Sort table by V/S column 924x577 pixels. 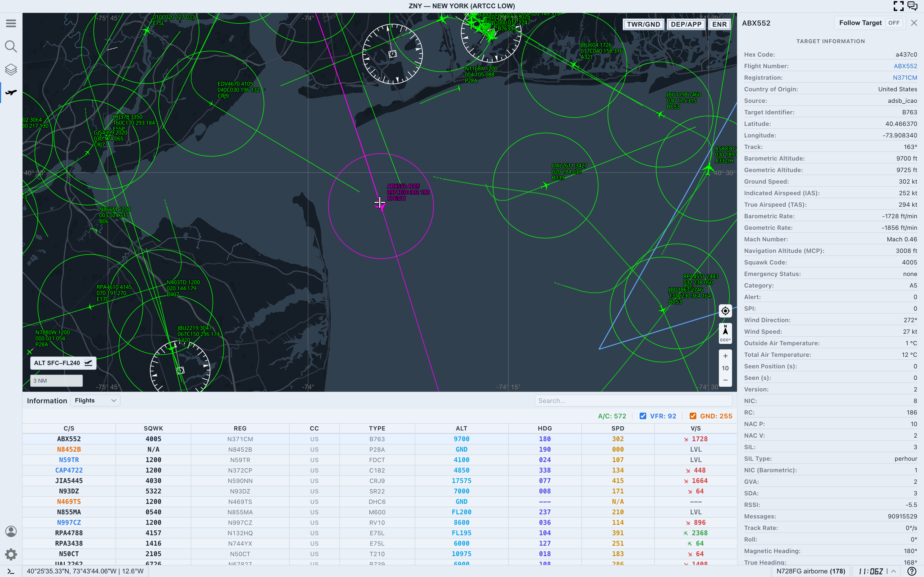pos(696,428)
